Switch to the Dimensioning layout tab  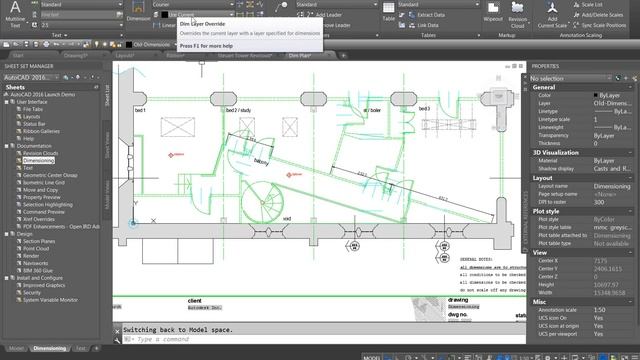coord(49,349)
